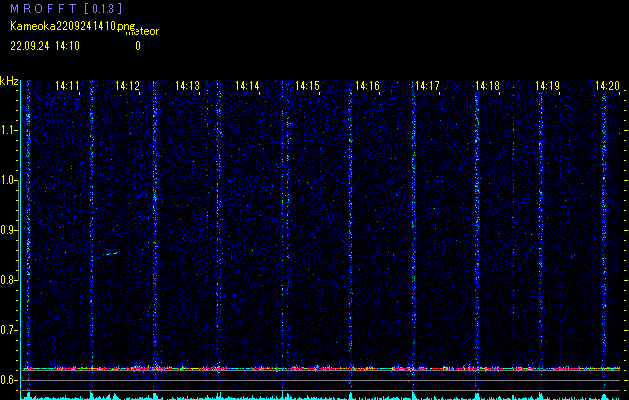Screen dimensions: 629x400
Task: Click the short cyan meteor echo near 14:12
Action: [109, 254]
